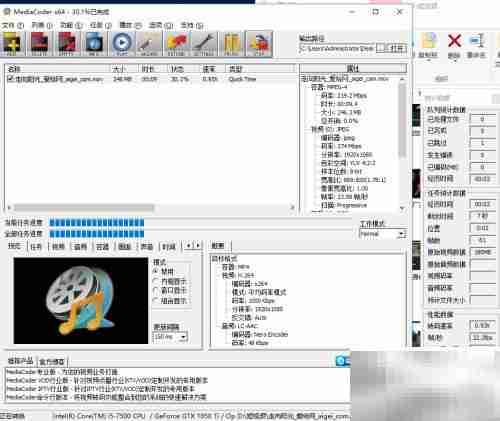The width and height of the screenshot is (500, 421).
Task: Click the output path input field
Action: point(337,48)
